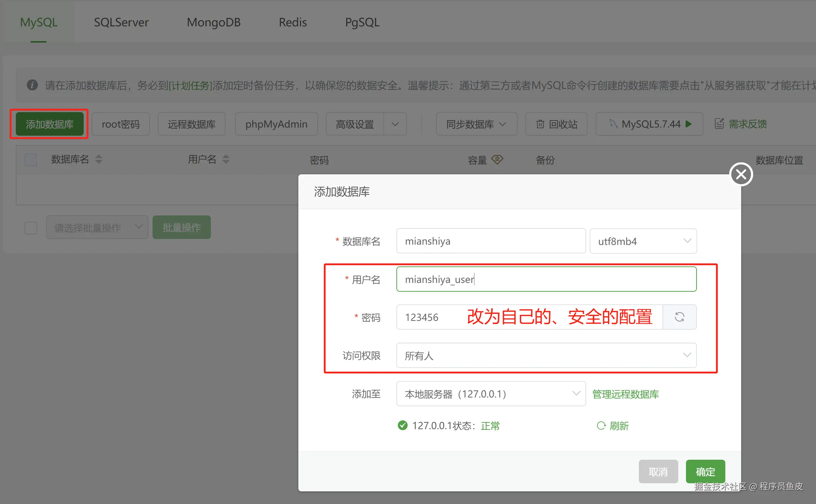This screenshot has height=504, width=816.
Task: Sort by database name arrows
Action: [x=99, y=160]
